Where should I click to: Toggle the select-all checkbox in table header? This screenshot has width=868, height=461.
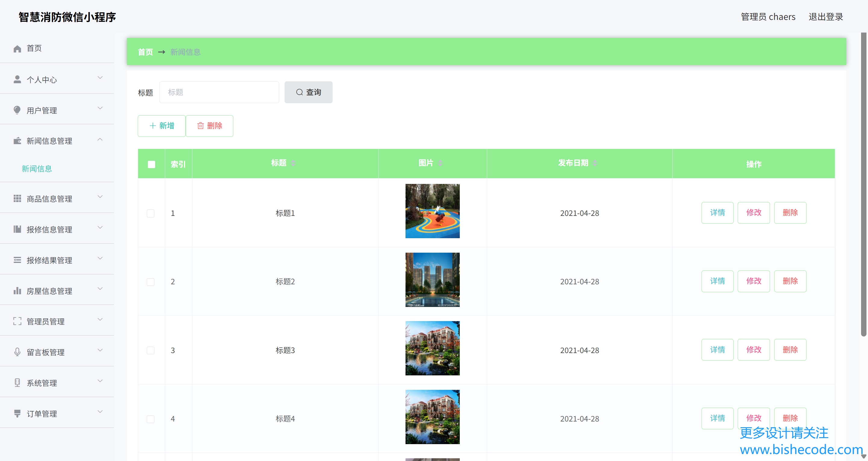[x=151, y=164]
